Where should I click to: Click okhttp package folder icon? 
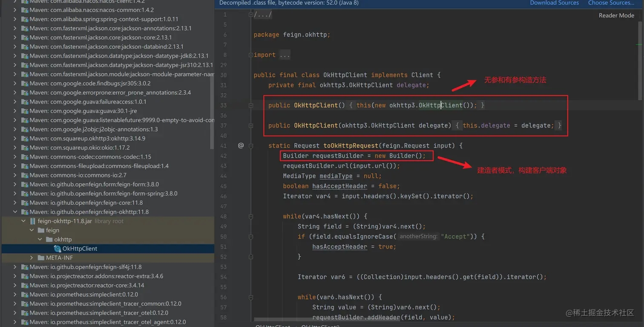pos(49,239)
